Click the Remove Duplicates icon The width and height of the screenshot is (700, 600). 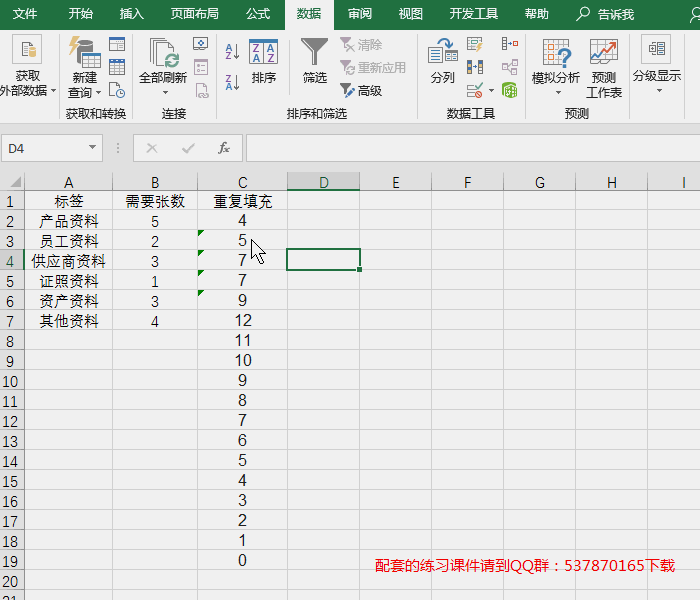coord(475,67)
